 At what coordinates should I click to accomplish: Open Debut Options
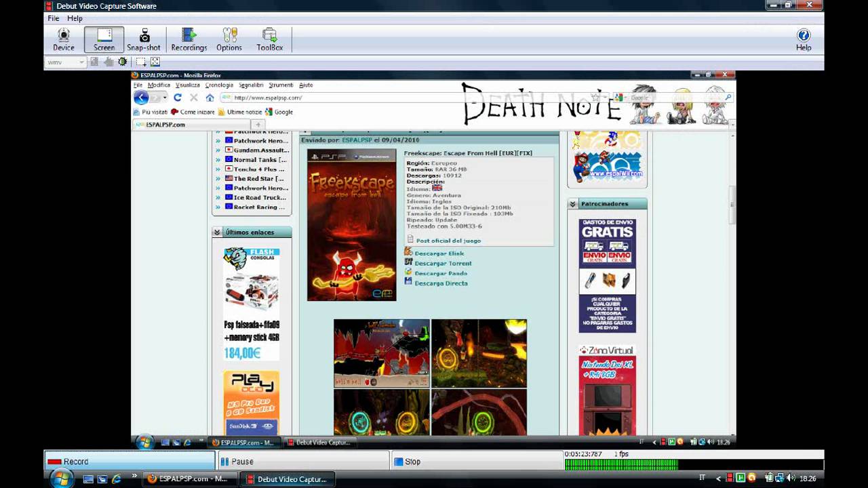tap(229, 40)
